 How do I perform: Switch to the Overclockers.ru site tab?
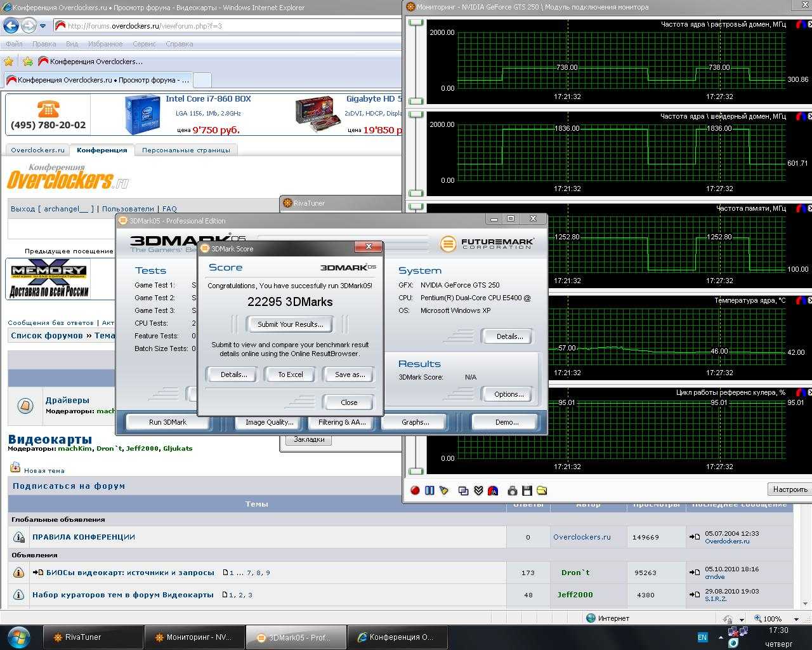click(x=37, y=150)
